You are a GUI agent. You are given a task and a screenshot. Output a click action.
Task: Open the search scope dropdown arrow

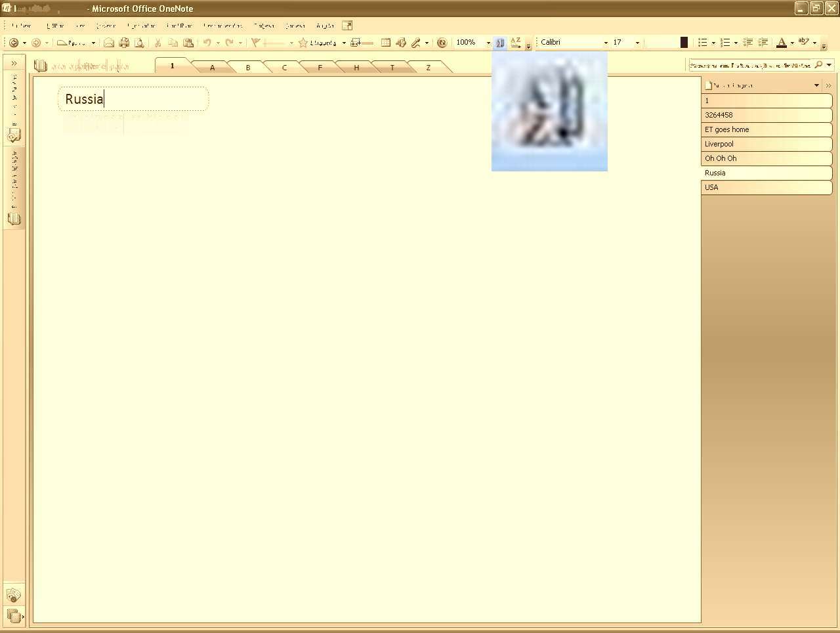829,65
